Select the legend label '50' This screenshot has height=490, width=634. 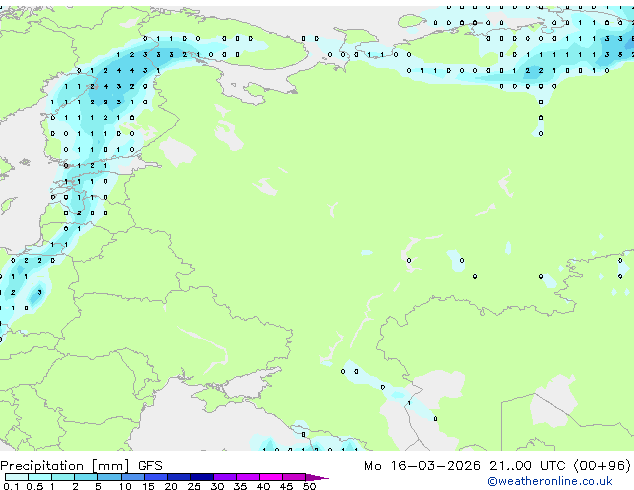[309, 486]
